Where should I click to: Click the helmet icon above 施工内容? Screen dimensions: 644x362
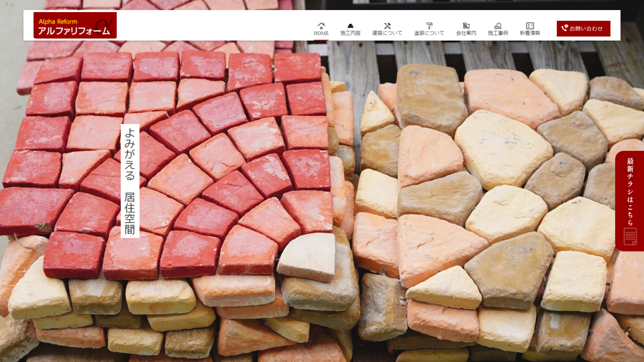pos(350,25)
